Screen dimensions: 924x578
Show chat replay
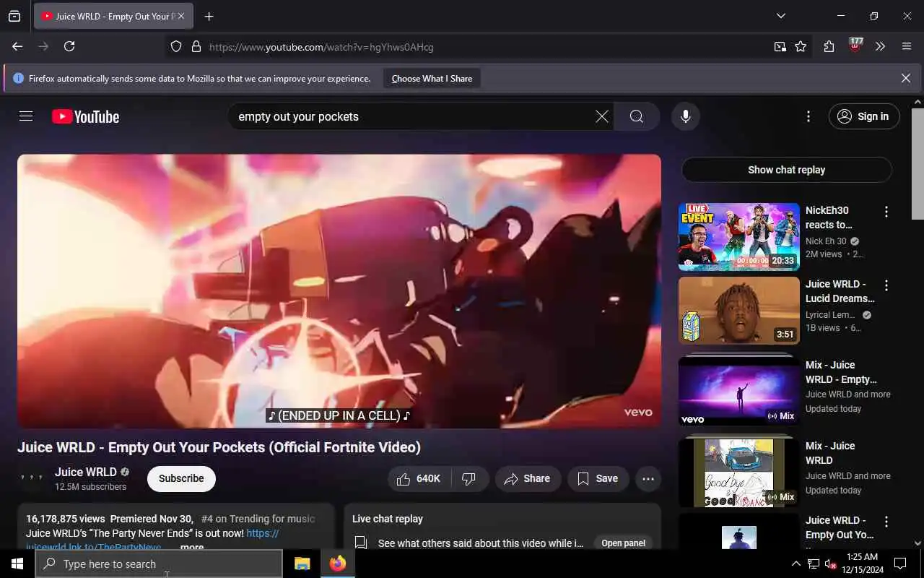[786, 170]
